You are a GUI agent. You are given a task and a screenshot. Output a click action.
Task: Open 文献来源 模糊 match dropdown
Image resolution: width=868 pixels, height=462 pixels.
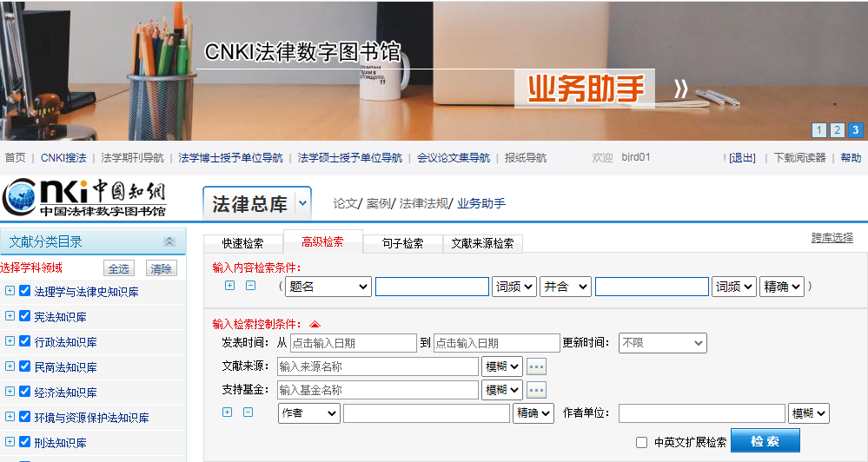click(502, 366)
